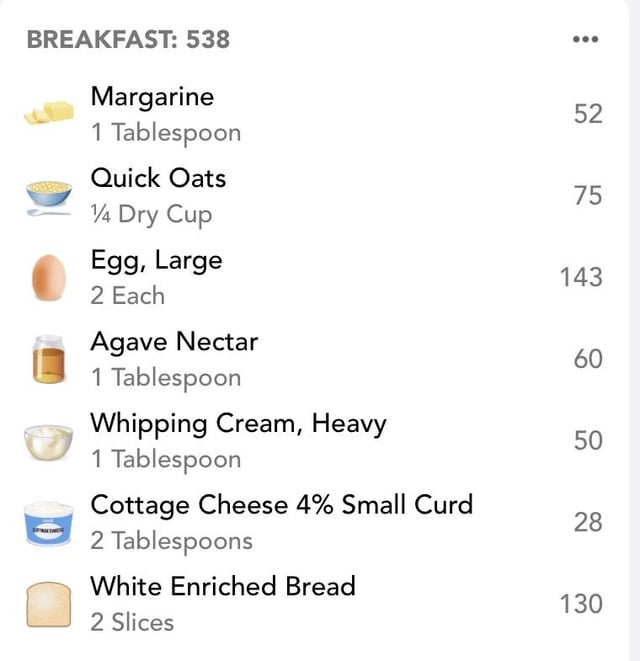
Task: Tap the Quick Oats bowl icon
Action: (48, 197)
